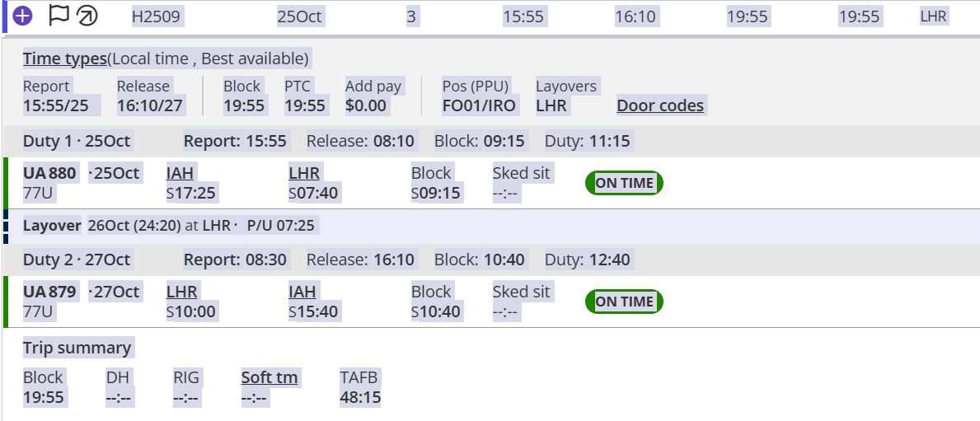Screen dimensions: 980x421
Task: Click the arrow-in-circle open icon
Action: pos(87,16)
